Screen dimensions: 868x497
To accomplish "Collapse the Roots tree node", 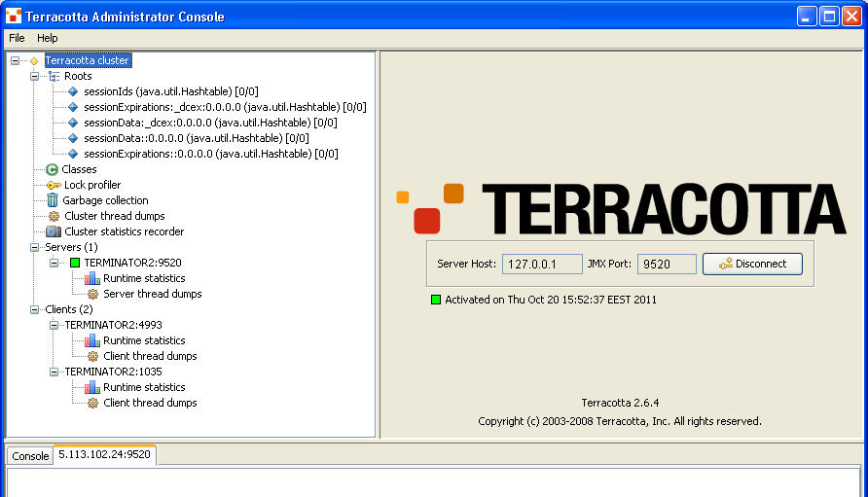I will click(x=34, y=77).
